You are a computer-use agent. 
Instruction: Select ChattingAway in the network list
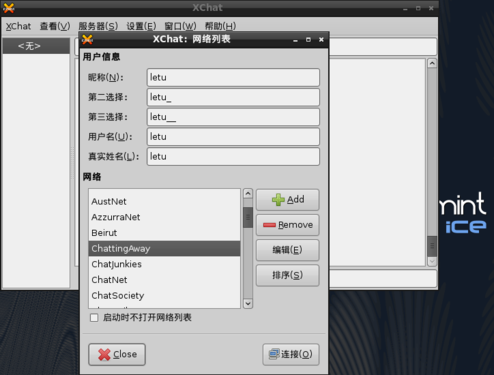click(164, 248)
